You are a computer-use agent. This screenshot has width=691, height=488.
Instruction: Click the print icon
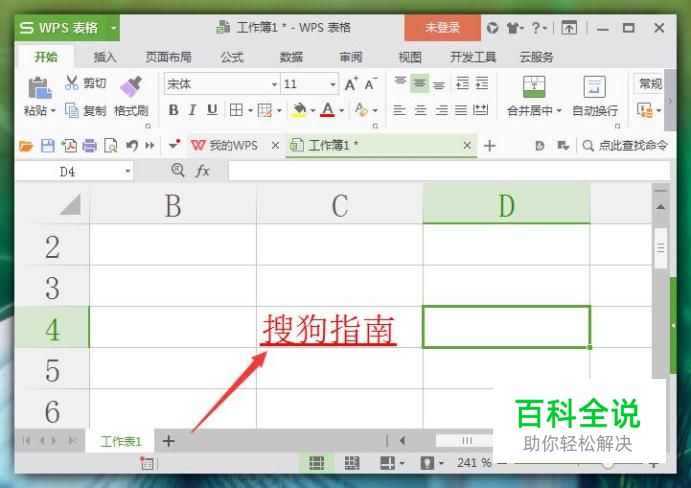89,145
